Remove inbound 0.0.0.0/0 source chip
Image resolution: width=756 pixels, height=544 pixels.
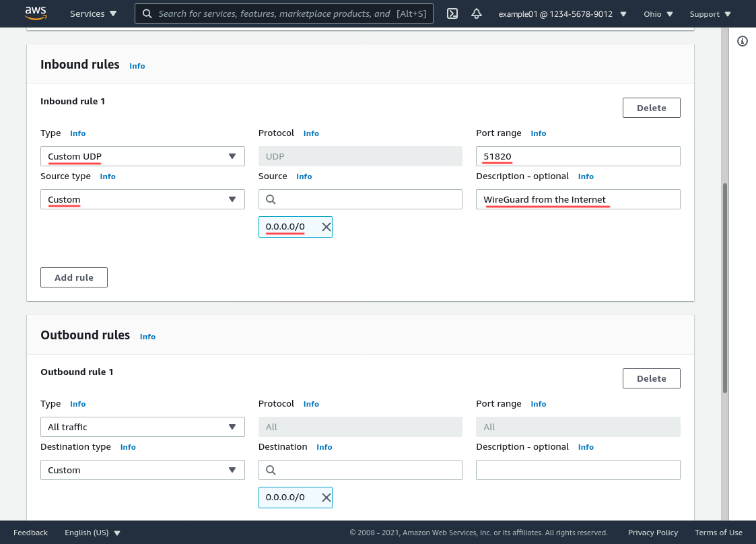click(327, 227)
